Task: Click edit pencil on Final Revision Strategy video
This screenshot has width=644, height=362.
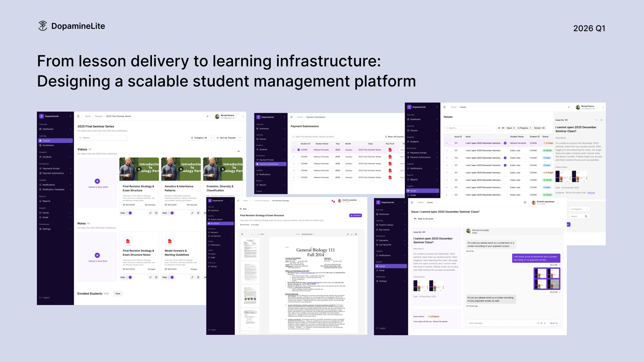Action: click(x=150, y=213)
